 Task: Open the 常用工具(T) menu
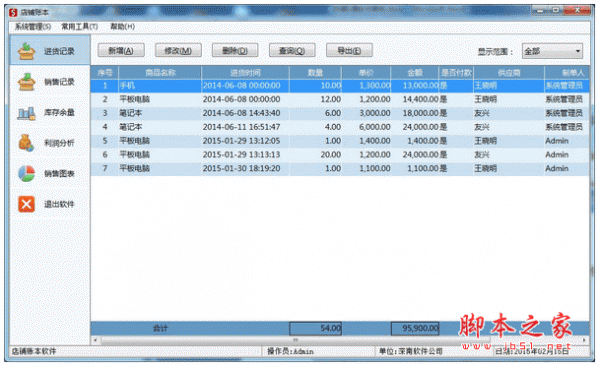(x=80, y=26)
